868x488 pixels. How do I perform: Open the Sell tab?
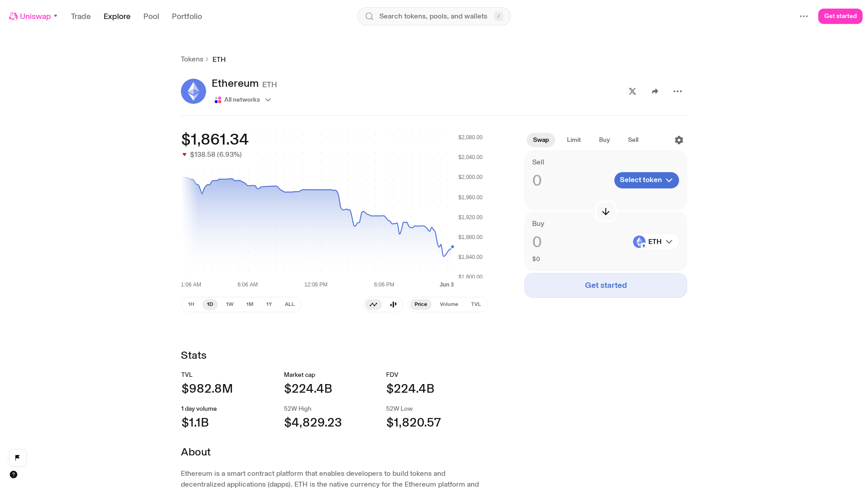coord(633,140)
